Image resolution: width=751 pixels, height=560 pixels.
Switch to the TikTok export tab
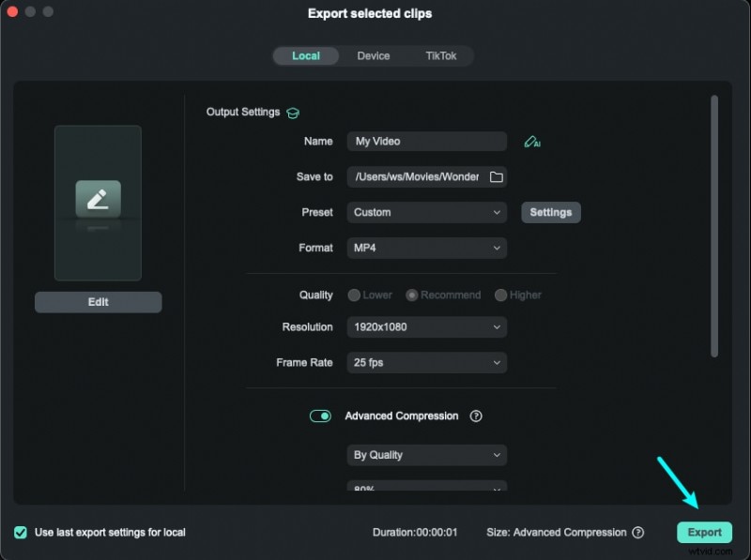441,55
